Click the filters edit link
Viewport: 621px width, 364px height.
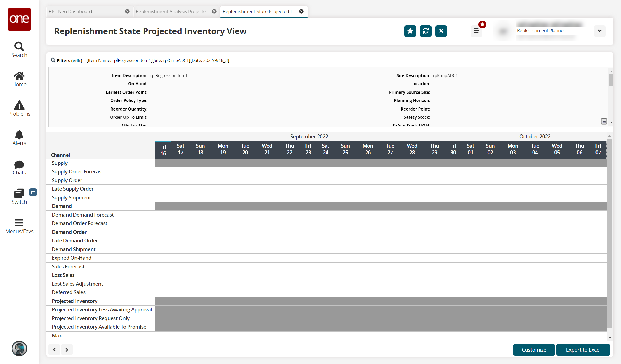(77, 61)
